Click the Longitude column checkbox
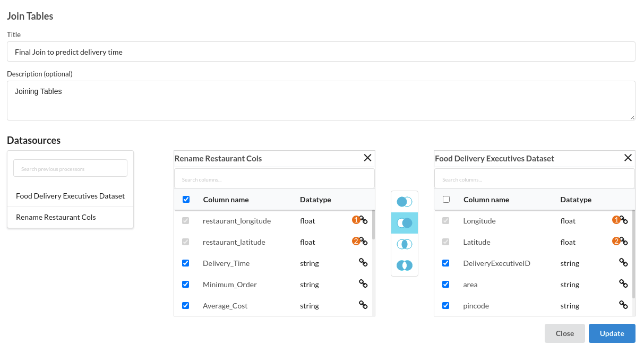This screenshot has width=644, height=361. tap(445, 220)
